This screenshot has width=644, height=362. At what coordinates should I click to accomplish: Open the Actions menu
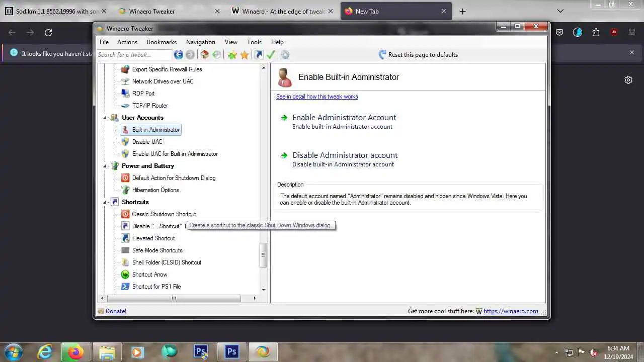coord(127,42)
